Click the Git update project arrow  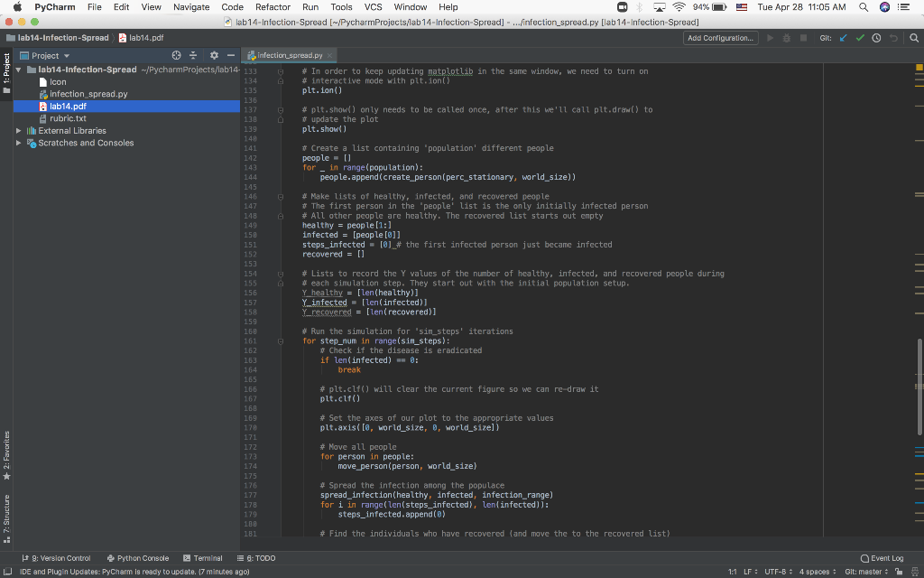pos(844,38)
